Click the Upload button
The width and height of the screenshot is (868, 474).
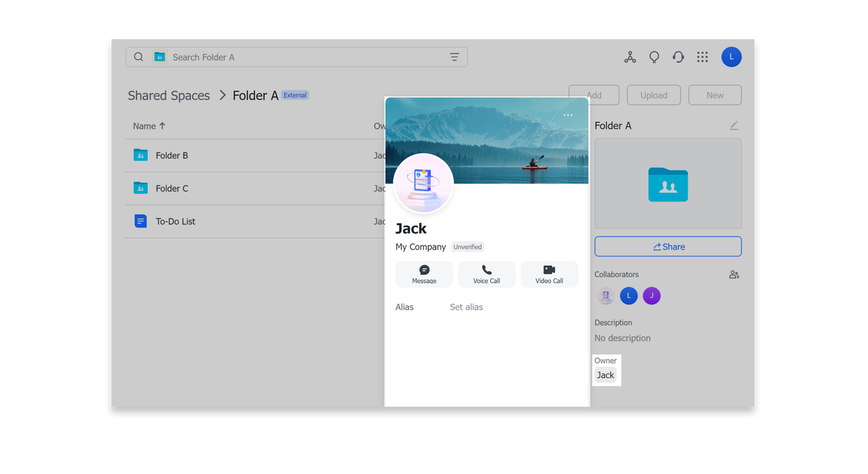[653, 95]
